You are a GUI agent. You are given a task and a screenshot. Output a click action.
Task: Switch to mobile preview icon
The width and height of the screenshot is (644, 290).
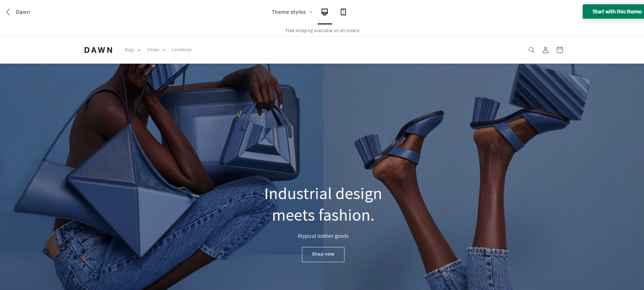point(343,12)
